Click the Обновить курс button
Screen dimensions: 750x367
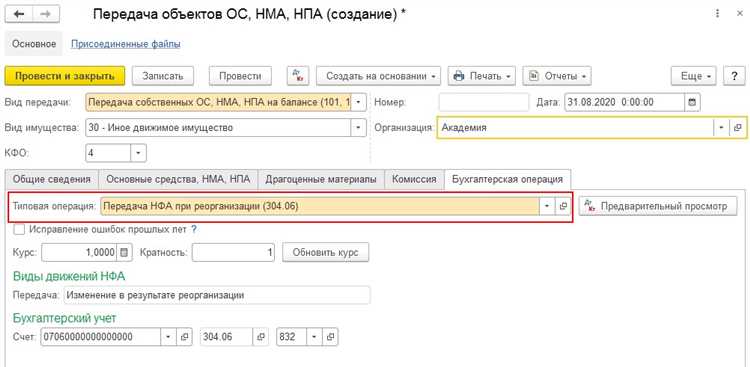pos(325,253)
